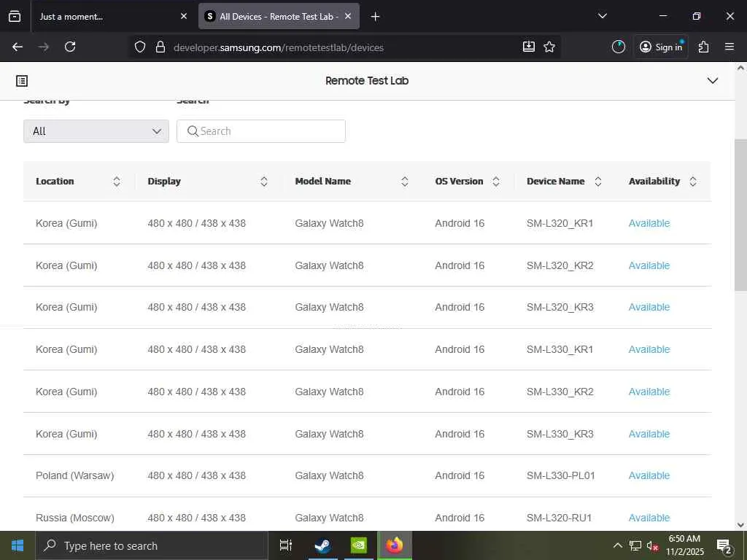Open the Extensions puzzle icon

[704, 47]
